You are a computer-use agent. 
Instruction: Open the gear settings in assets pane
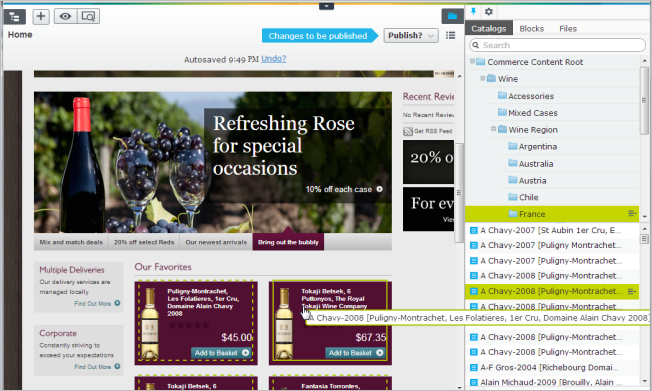click(x=489, y=12)
